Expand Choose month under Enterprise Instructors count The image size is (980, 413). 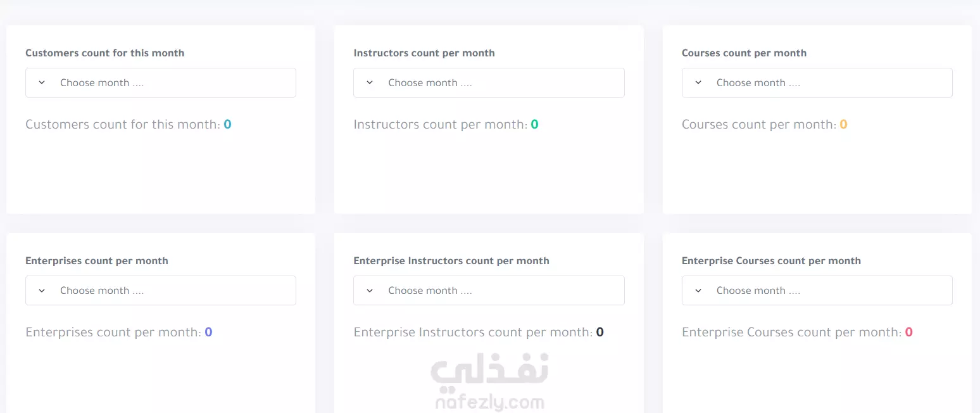[489, 291]
